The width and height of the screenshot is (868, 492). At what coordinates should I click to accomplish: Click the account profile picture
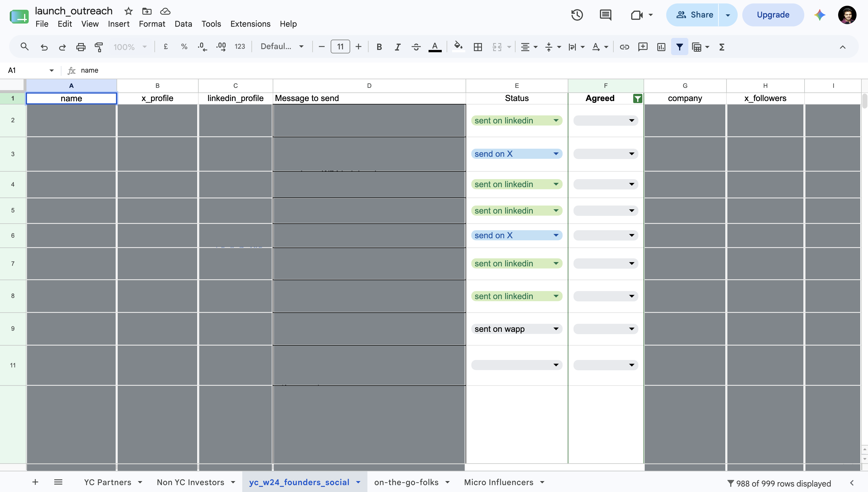(x=847, y=15)
